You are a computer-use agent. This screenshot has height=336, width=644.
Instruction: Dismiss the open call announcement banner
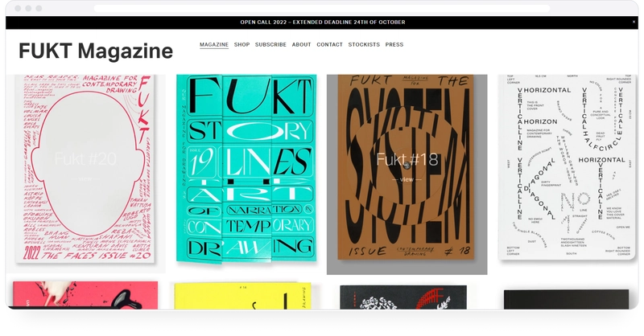[634, 23]
